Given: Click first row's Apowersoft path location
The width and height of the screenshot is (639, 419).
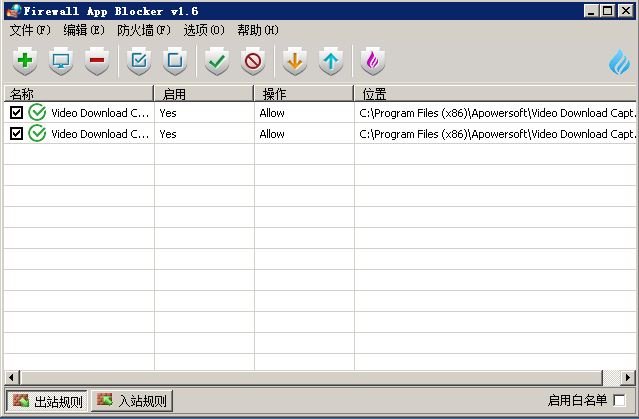Looking at the screenshot, I should pyautogui.click(x=497, y=113).
